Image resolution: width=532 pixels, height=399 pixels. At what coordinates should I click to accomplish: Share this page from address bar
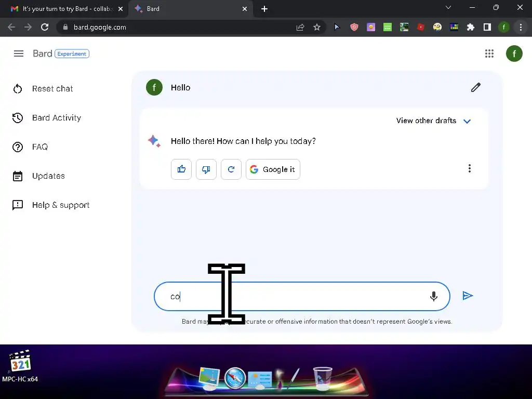(x=300, y=27)
